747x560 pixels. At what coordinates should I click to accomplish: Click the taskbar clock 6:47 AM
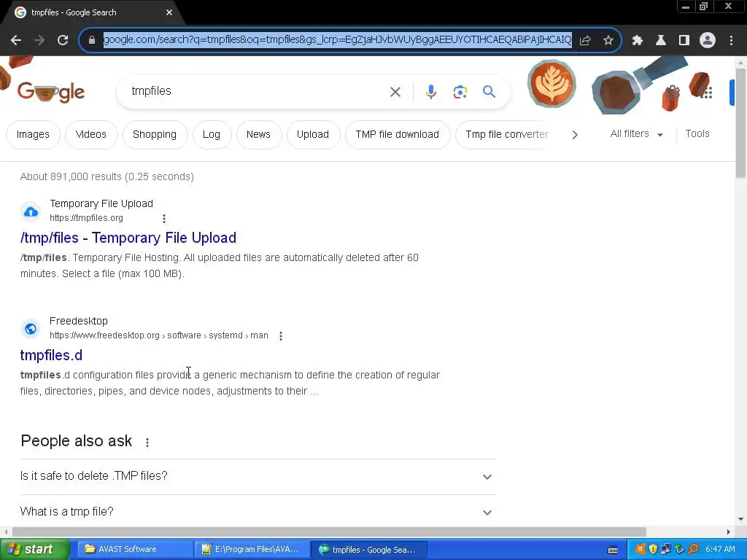pyautogui.click(x=720, y=550)
